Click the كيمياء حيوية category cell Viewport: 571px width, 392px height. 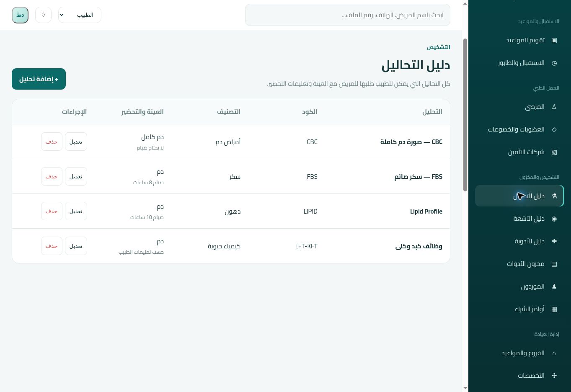click(224, 246)
